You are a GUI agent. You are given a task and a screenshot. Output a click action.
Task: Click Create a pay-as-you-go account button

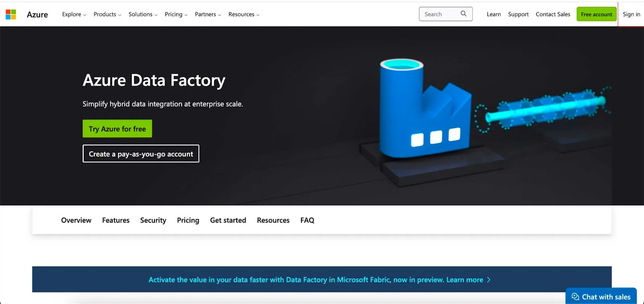click(141, 154)
